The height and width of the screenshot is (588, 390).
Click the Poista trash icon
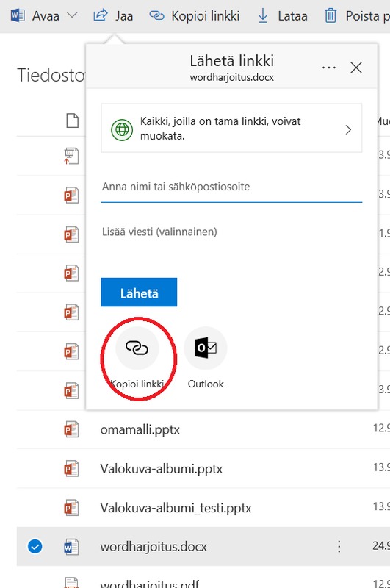point(331,15)
